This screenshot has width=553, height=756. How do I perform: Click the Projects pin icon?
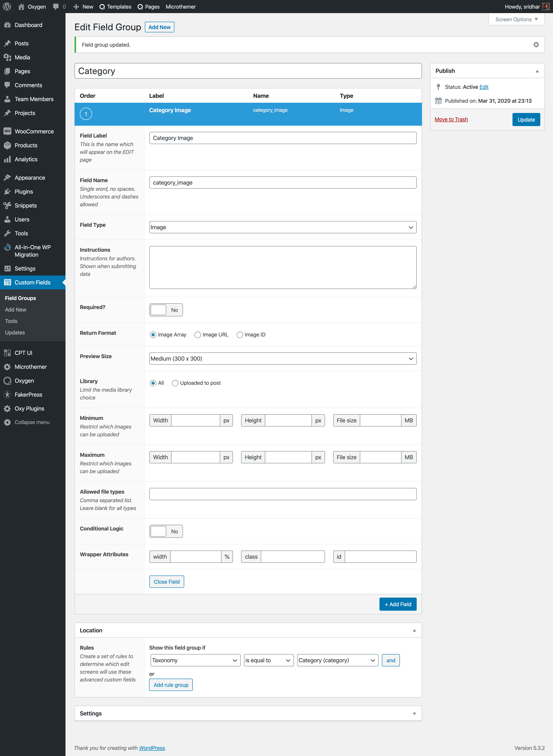7,113
